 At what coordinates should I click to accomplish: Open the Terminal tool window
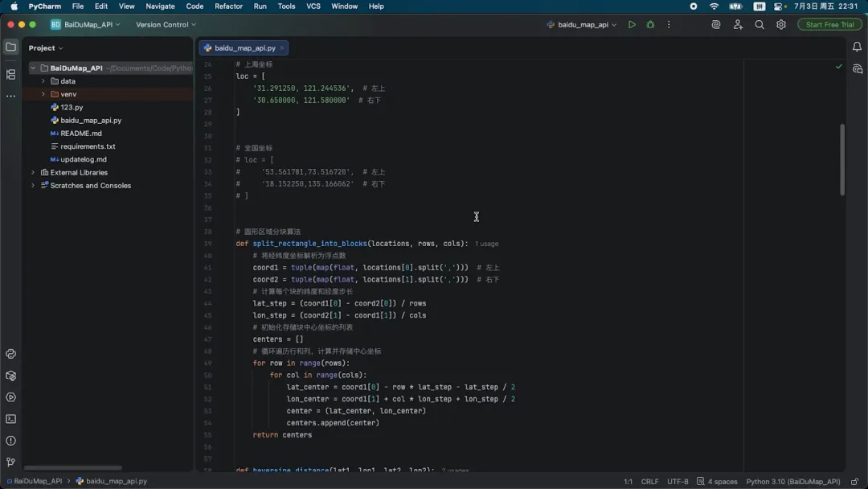coord(10,419)
